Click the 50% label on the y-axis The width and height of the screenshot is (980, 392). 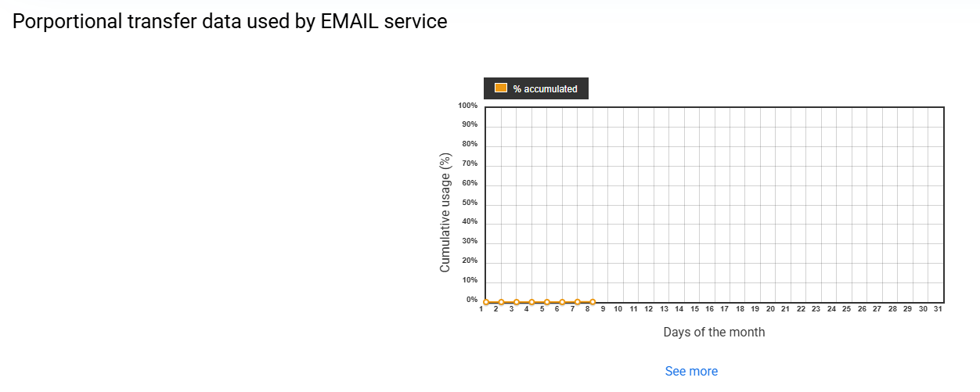(470, 203)
